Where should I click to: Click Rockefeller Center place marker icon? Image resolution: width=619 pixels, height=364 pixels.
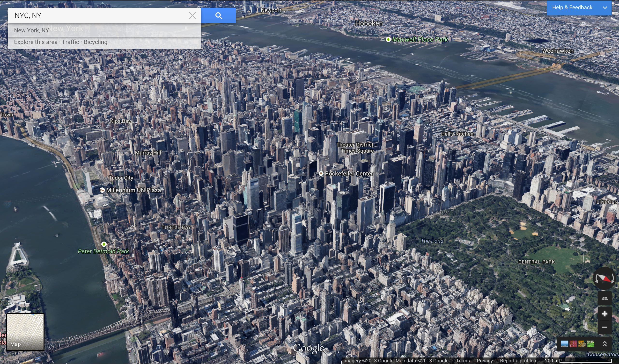click(x=321, y=173)
